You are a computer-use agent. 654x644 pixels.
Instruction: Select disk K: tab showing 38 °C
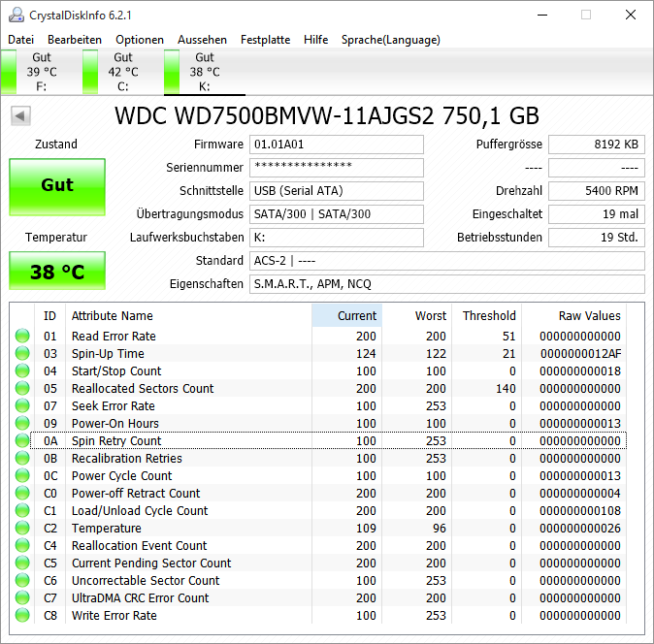(x=205, y=72)
